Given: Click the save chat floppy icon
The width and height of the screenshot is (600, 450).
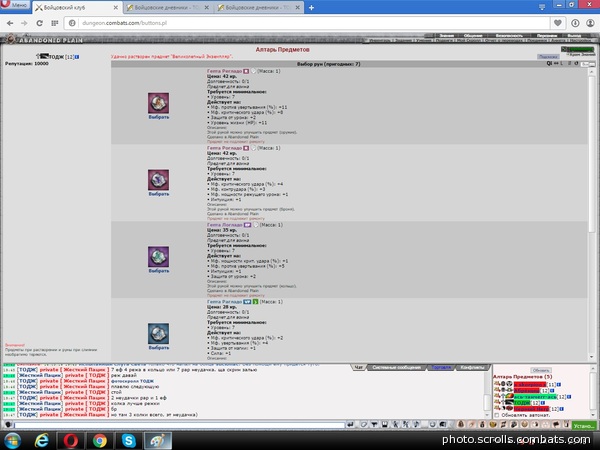Looking at the screenshot, I should click(385, 425).
